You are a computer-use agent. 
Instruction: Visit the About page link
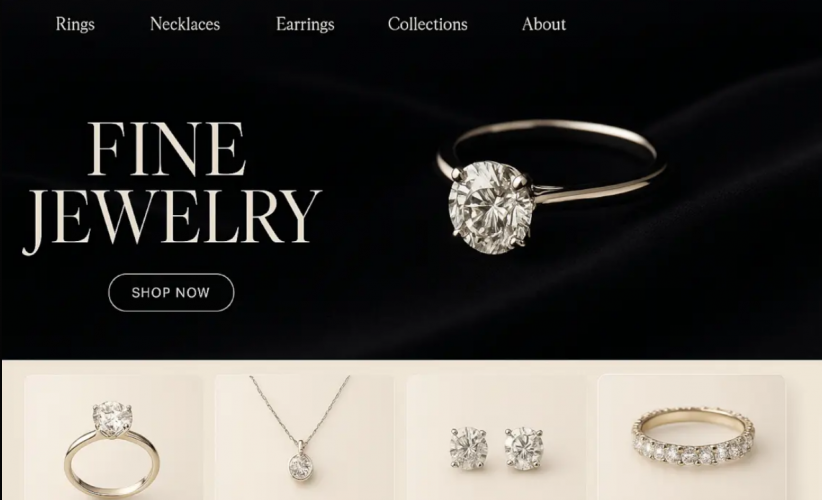click(x=544, y=24)
